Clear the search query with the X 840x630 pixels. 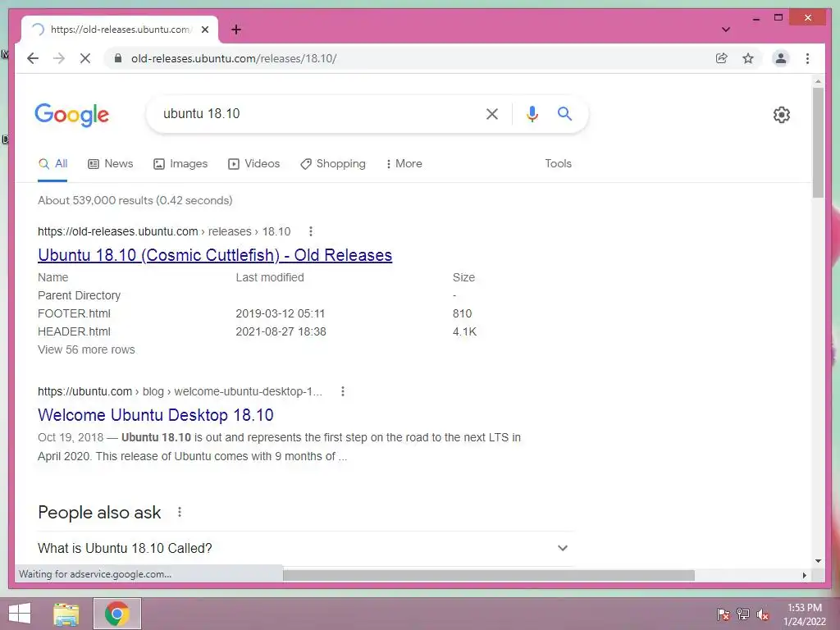tap(492, 113)
